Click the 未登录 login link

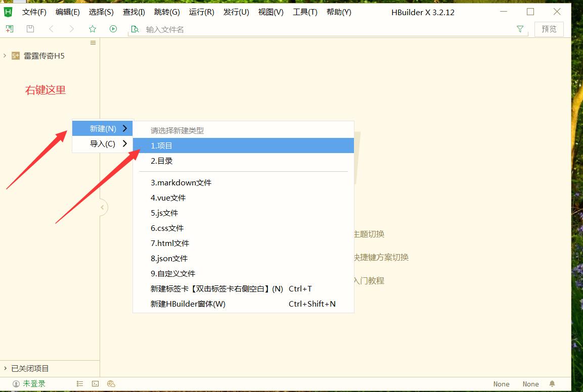(x=34, y=384)
